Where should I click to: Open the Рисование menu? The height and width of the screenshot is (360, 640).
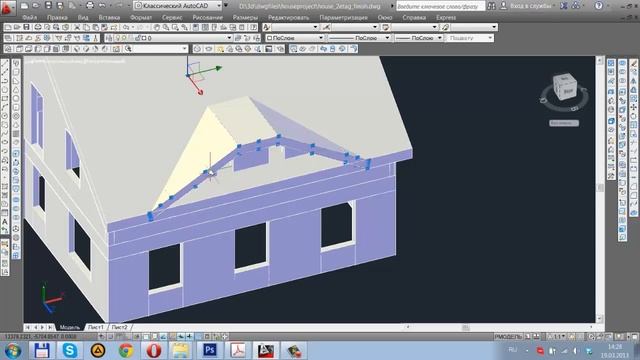[208, 18]
